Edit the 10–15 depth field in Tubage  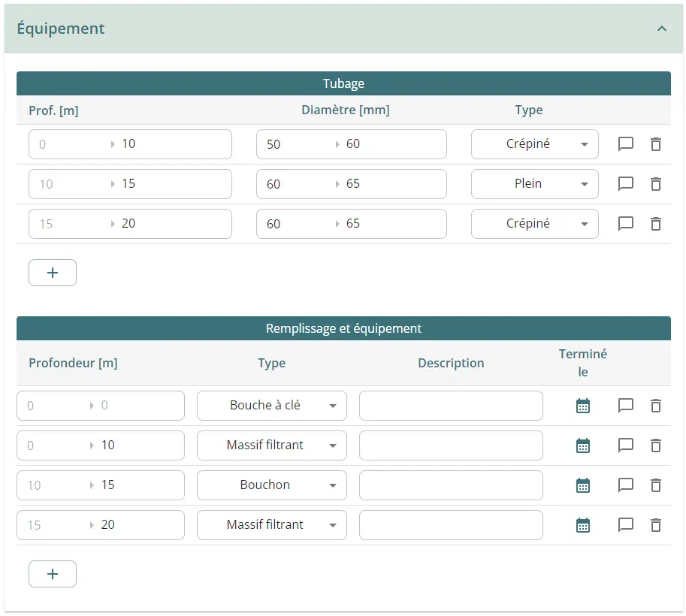point(173,184)
